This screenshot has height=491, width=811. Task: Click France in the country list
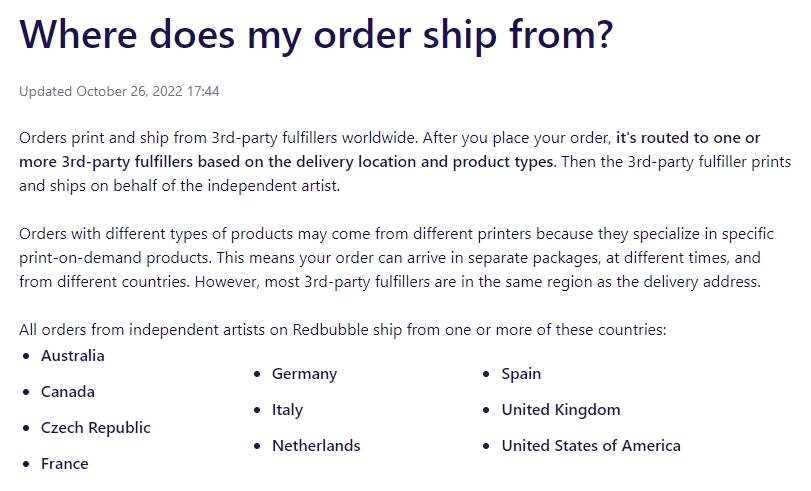pyautogui.click(x=64, y=464)
